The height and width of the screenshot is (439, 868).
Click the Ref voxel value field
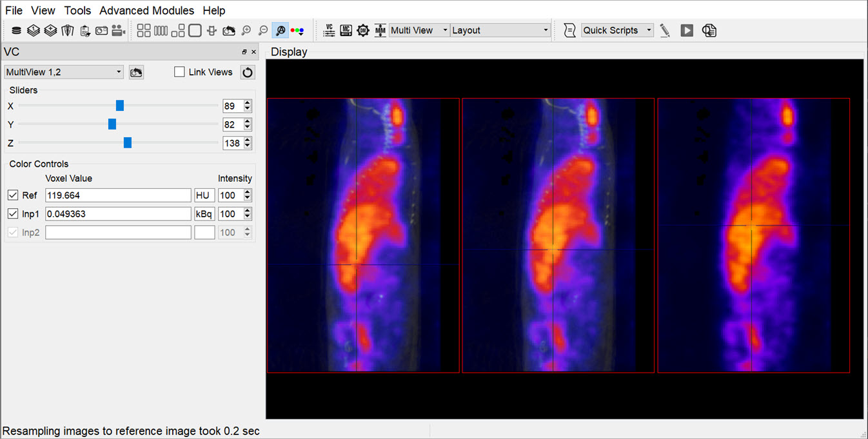tap(118, 195)
